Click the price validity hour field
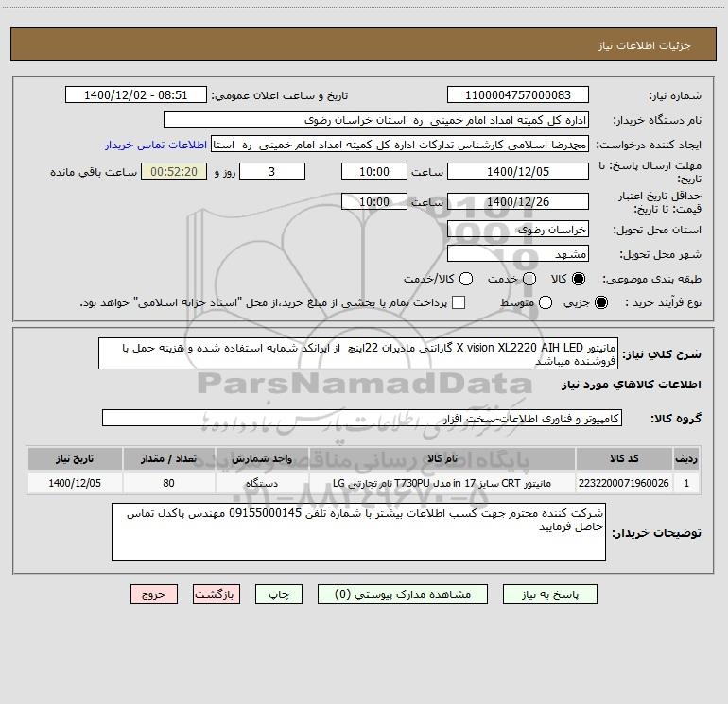The height and width of the screenshot is (704, 728). (374, 201)
